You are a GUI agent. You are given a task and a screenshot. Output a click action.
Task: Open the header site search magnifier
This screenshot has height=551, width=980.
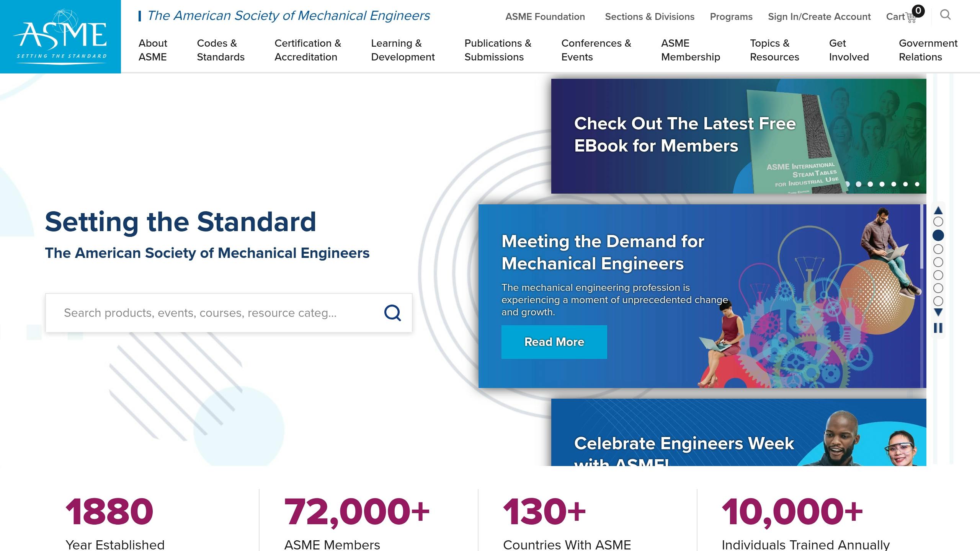945,15
